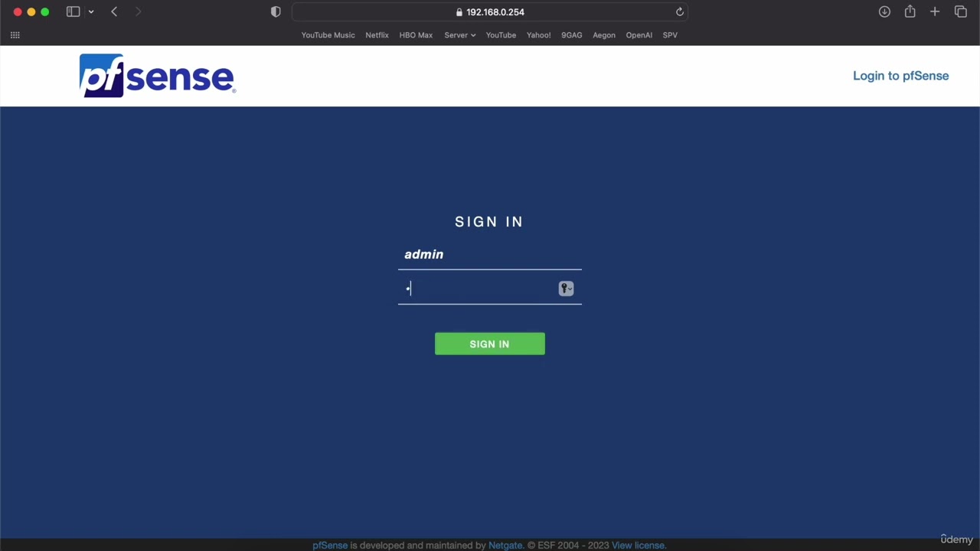
Task: Open the 9GAG bookmark
Action: pos(571,35)
